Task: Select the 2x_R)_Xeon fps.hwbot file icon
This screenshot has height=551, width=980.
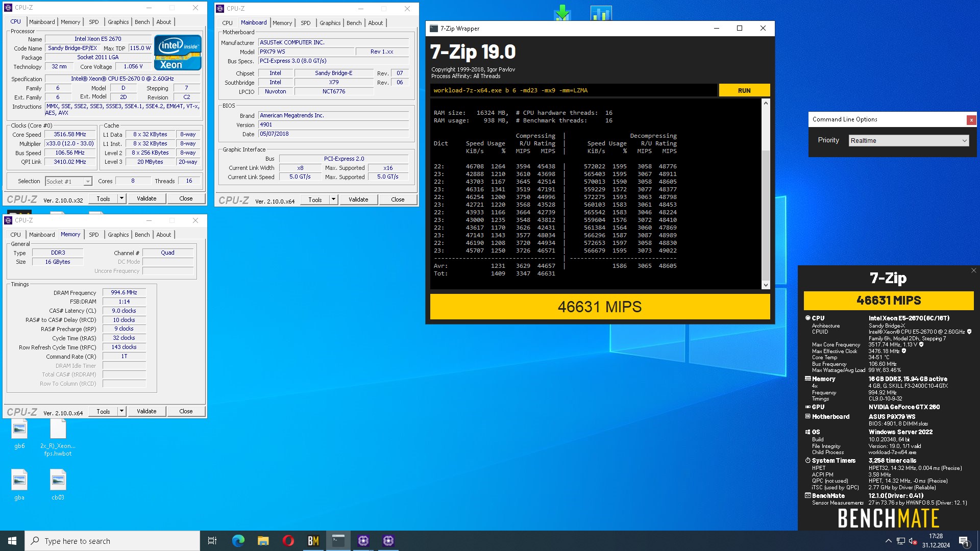Action: coord(58,438)
